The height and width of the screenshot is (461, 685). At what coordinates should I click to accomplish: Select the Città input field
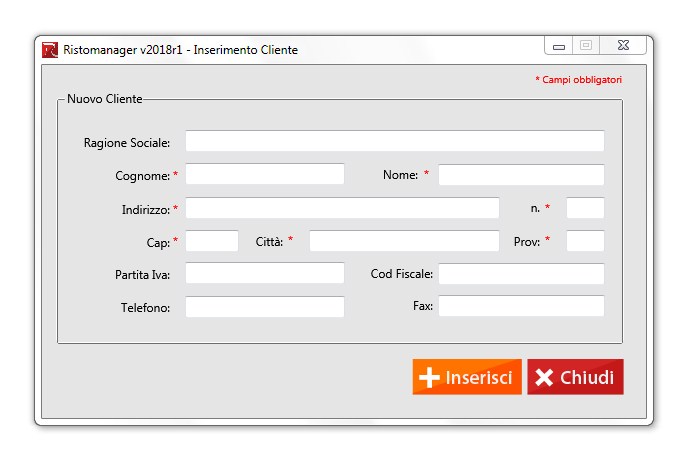[x=404, y=241]
